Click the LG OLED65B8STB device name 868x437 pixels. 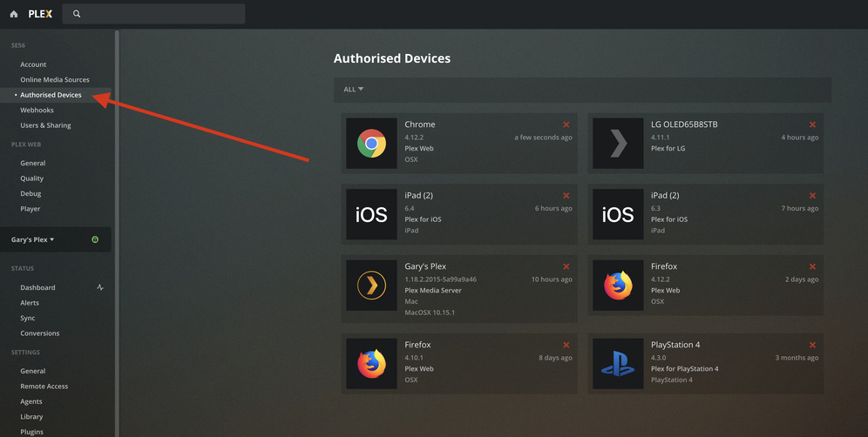tap(684, 124)
